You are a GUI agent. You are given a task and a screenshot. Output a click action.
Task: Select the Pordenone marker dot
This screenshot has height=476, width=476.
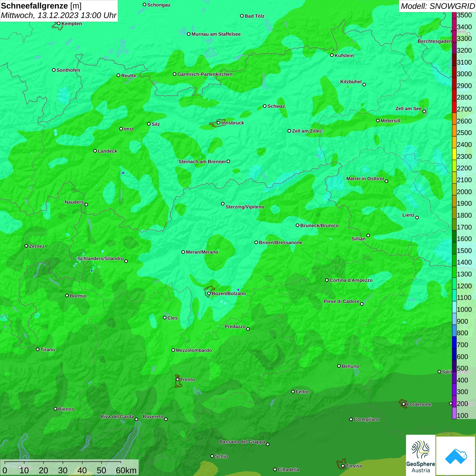[x=404, y=404]
